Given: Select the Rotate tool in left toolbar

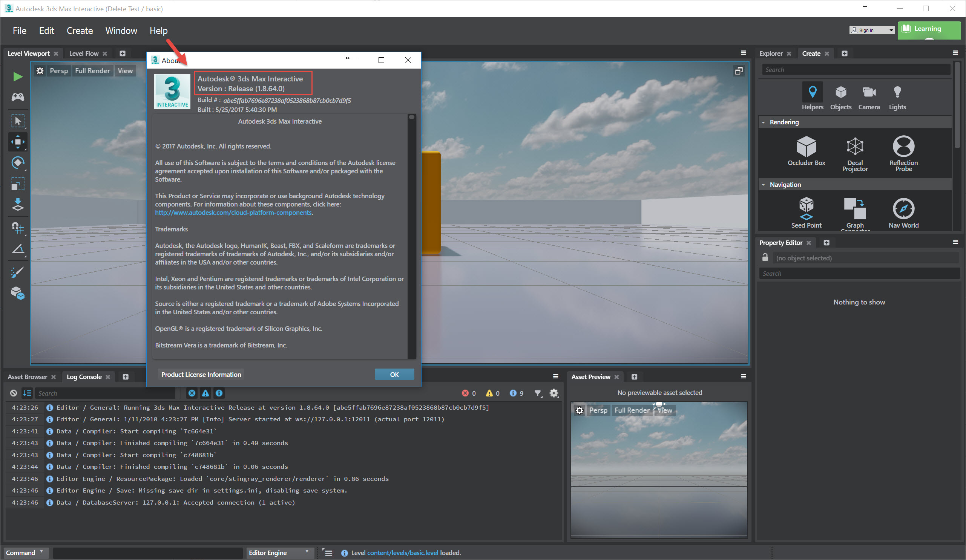Looking at the screenshot, I should pos(17,163).
